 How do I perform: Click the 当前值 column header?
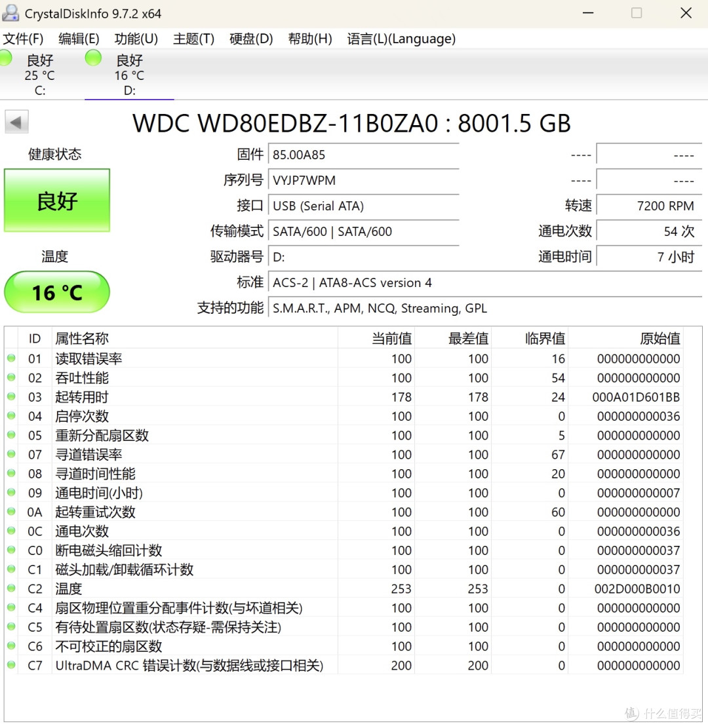point(376,339)
